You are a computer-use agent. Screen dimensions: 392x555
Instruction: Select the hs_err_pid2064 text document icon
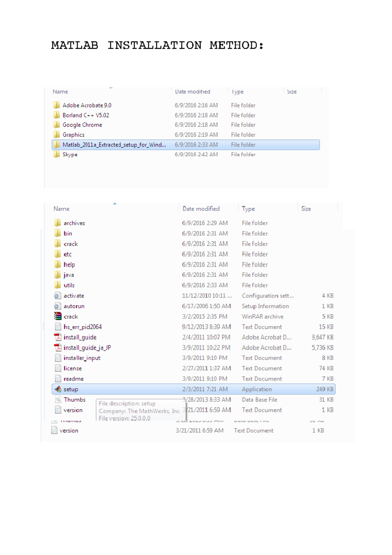(x=58, y=327)
